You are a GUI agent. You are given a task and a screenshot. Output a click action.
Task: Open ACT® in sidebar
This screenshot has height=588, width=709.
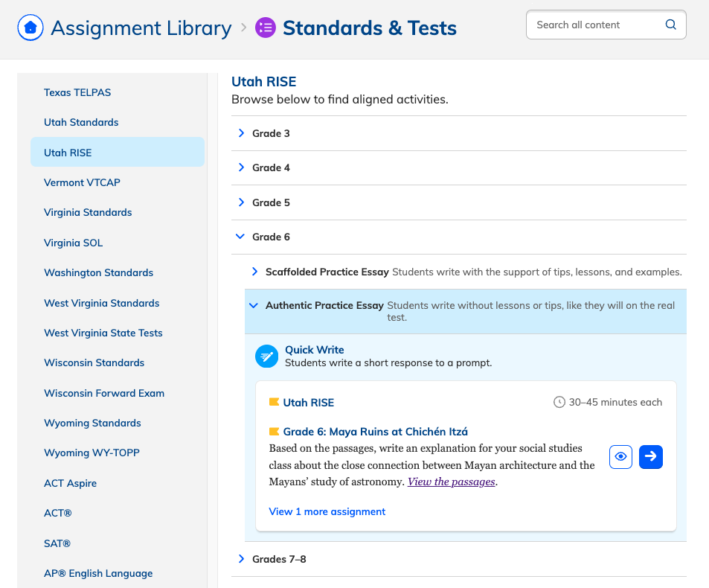point(58,513)
